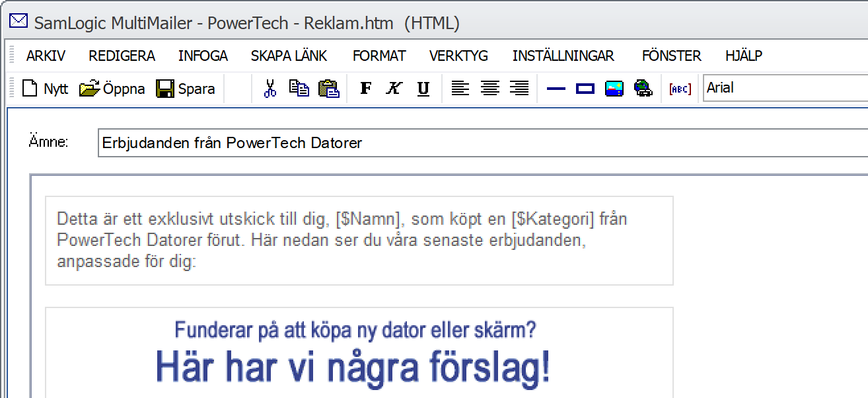Paste from clipboard using the paste icon

coord(329,89)
